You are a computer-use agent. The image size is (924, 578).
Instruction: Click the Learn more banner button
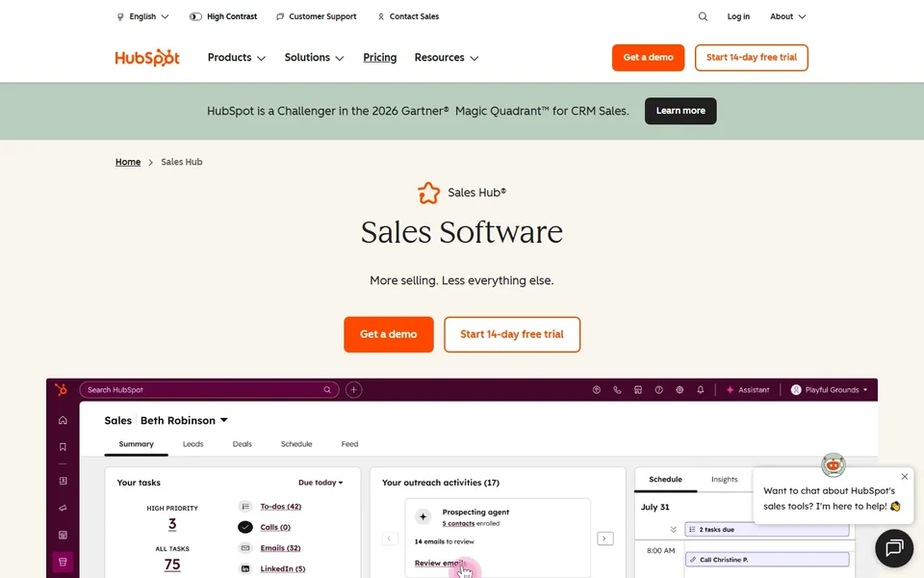(x=680, y=111)
